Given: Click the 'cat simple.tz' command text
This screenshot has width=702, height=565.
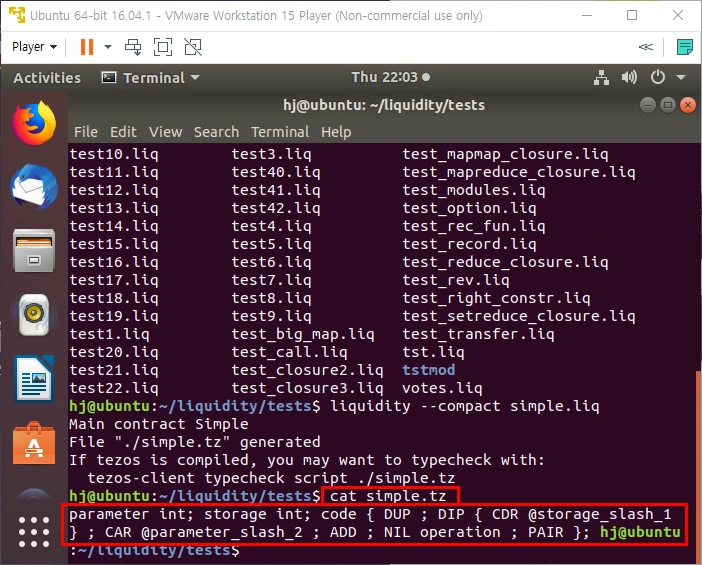Looking at the screenshot, I should point(388,496).
